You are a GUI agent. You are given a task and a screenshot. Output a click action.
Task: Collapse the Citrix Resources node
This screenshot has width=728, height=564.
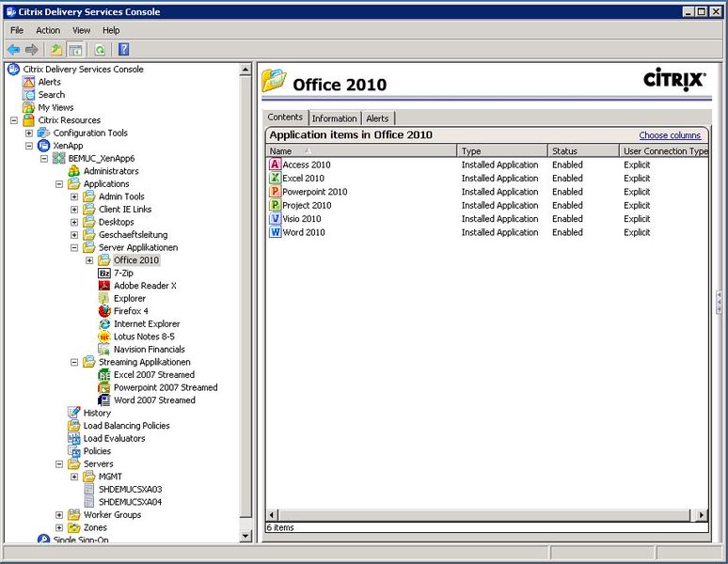pos(14,120)
